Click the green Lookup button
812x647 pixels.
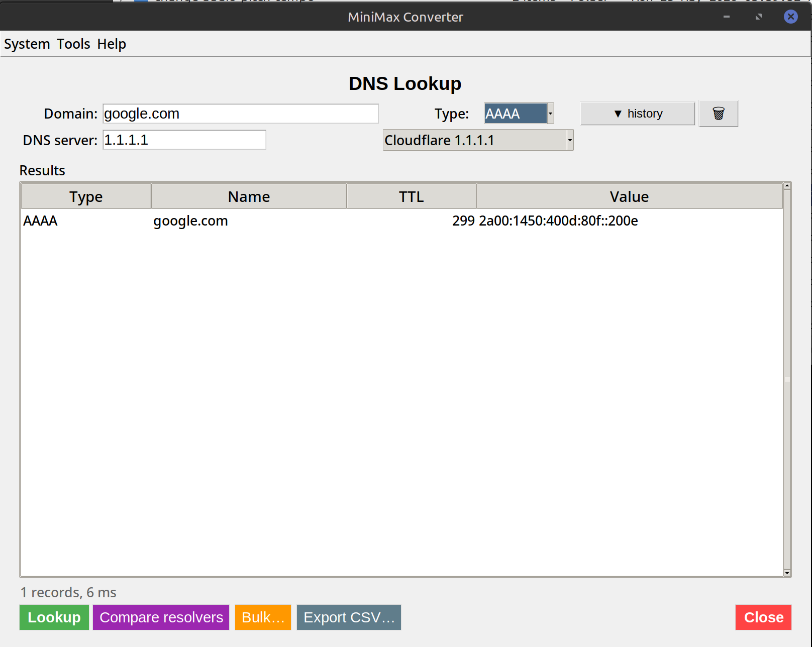point(54,617)
